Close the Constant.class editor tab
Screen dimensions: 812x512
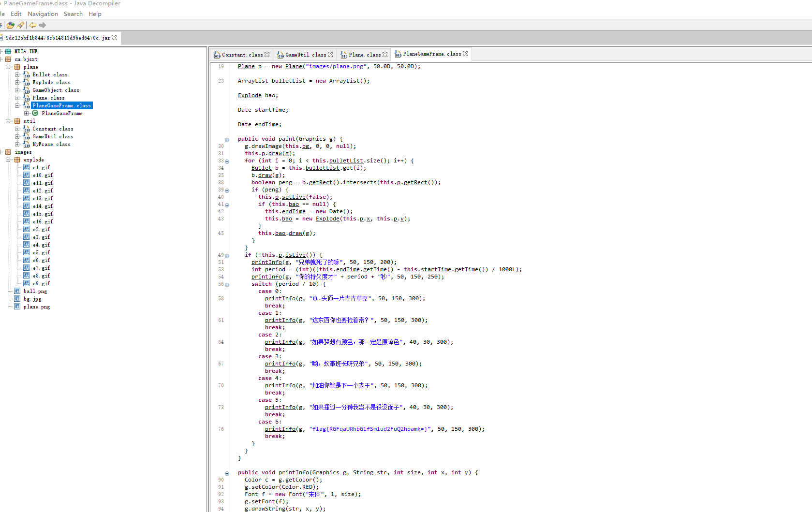tap(267, 55)
